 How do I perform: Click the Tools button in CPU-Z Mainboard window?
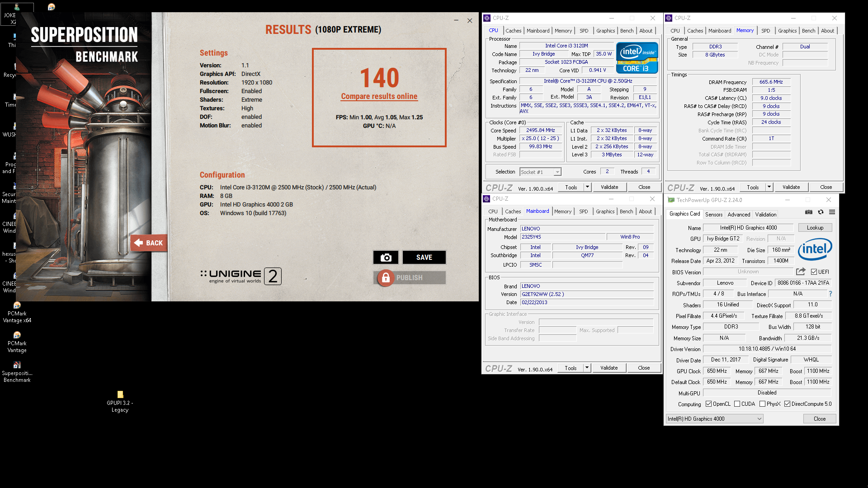point(571,368)
